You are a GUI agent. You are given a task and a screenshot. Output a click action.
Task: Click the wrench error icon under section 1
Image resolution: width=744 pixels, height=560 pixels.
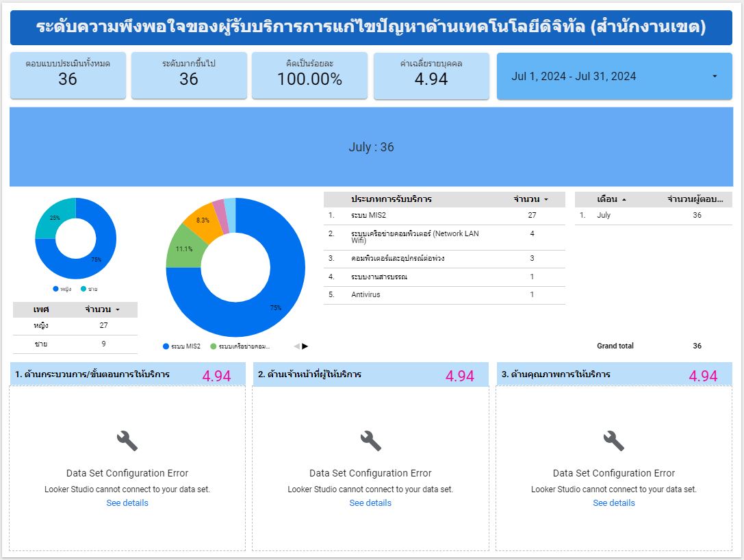(x=127, y=441)
